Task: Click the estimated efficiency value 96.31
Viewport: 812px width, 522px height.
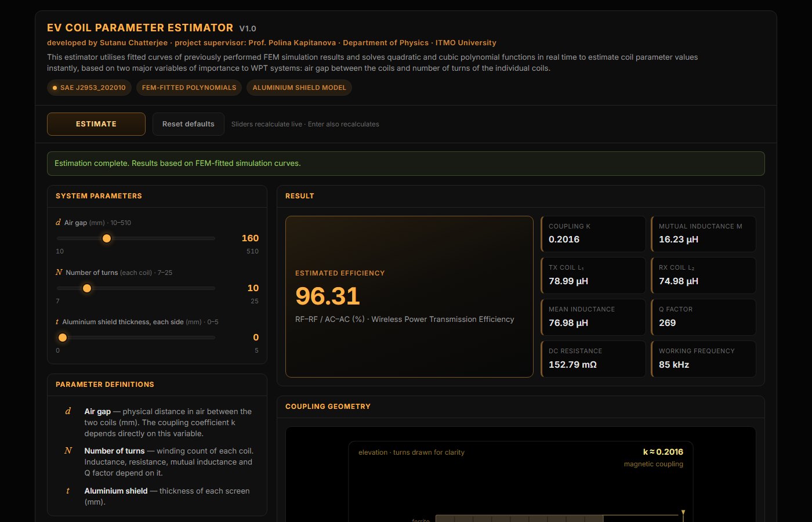Action: pyautogui.click(x=328, y=296)
